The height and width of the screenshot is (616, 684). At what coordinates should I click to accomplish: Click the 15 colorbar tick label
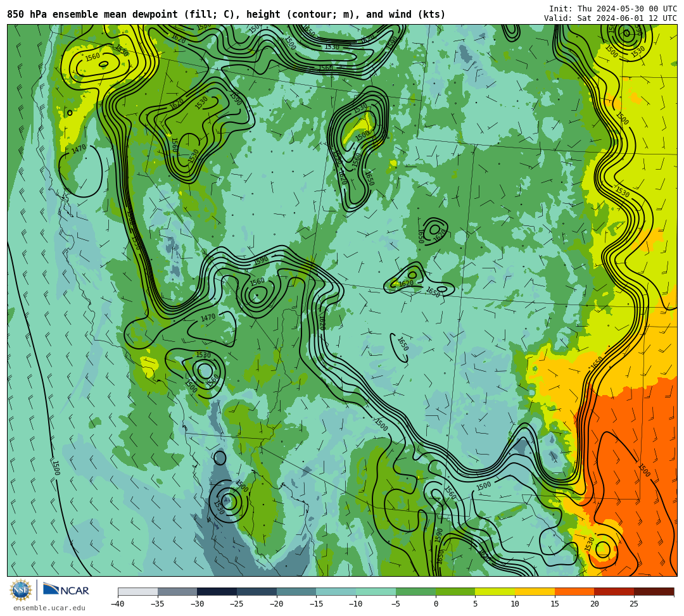(x=554, y=604)
